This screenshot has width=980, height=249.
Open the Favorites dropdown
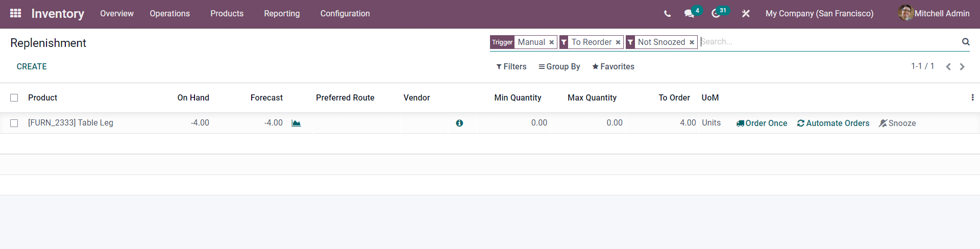tap(613, 67)
